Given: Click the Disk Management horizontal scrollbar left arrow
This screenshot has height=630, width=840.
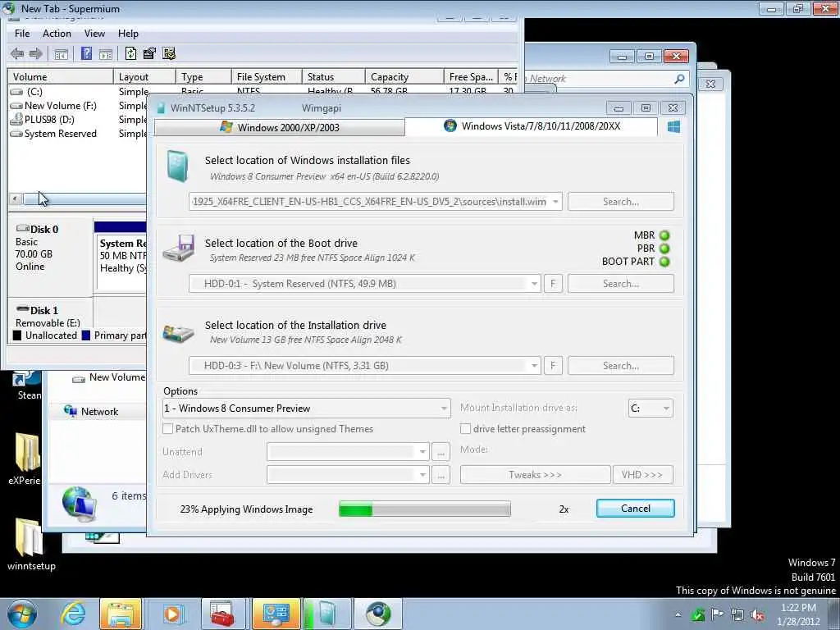Looking at the screenshot, I should pyautogui.click(x=16, y=199).
